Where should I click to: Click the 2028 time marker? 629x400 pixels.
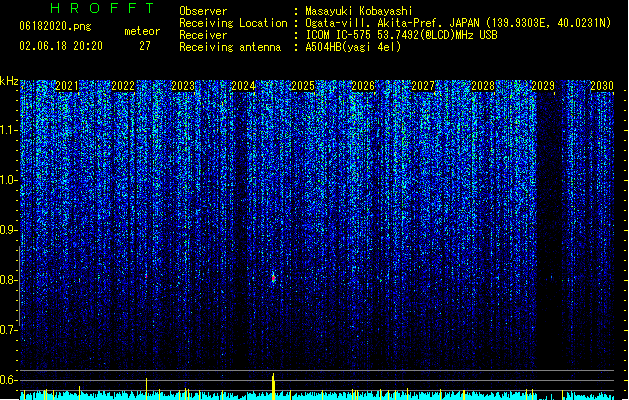pyautogui.click(x=483, y=86)
